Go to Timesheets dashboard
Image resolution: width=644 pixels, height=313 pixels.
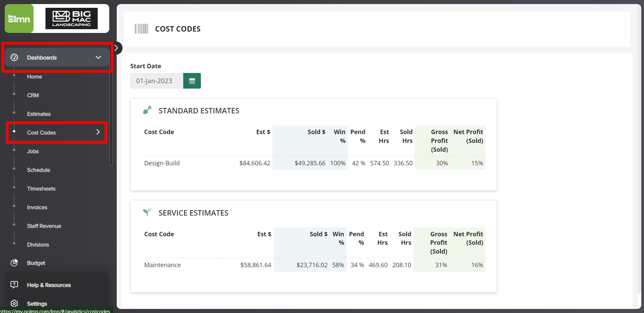coord(41,189)
